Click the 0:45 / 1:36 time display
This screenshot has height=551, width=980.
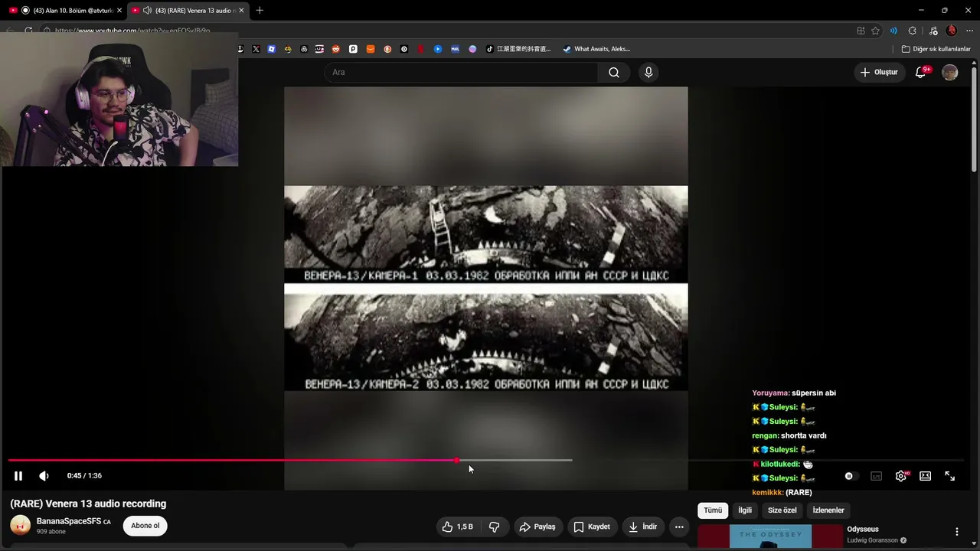84,476
